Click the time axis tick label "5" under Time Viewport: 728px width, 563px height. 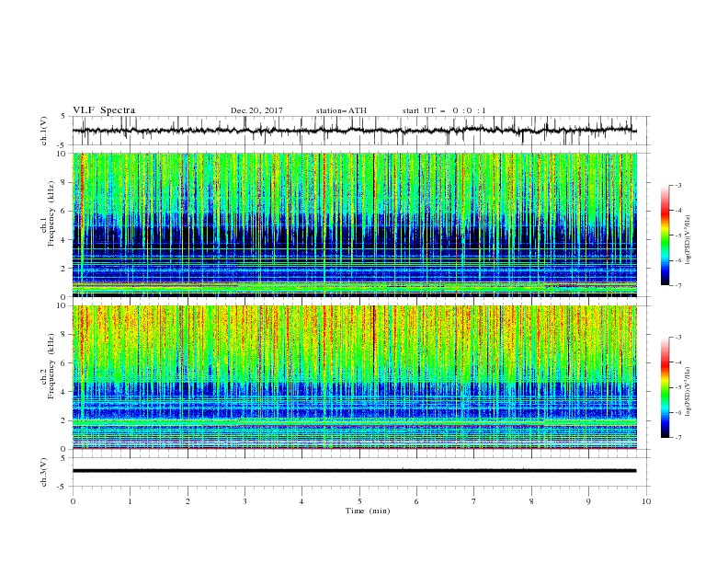(359, 501)
